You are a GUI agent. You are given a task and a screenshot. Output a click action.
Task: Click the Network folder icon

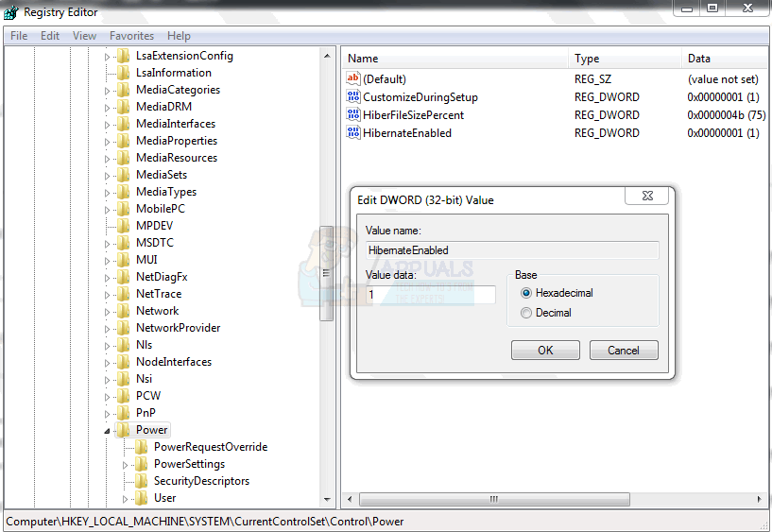pos(123,311)
